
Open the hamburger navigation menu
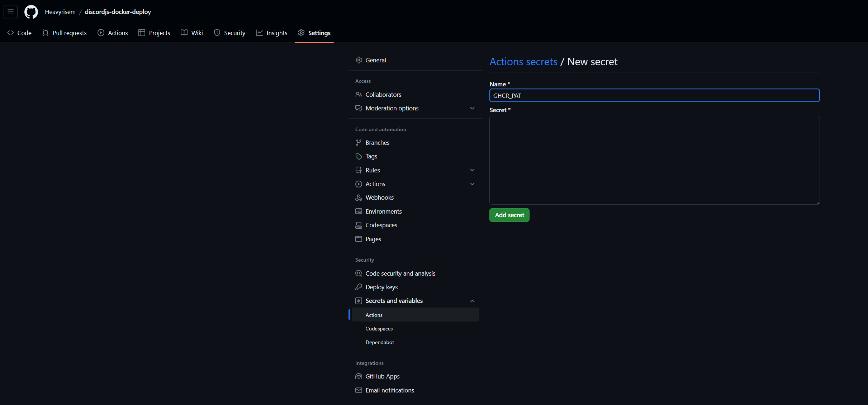click(x=11, y=12)
